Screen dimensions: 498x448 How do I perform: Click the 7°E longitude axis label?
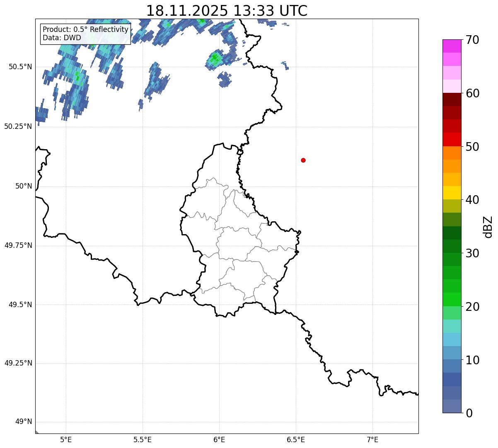[372, 439]
